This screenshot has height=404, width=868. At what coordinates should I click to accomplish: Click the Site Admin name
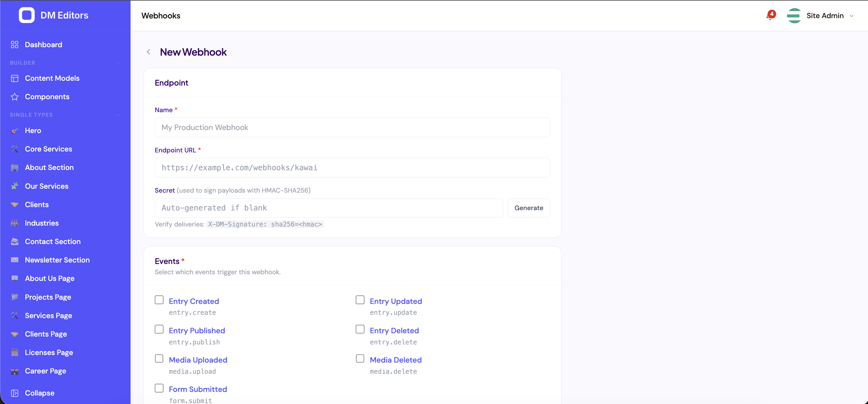coord(825,15)
